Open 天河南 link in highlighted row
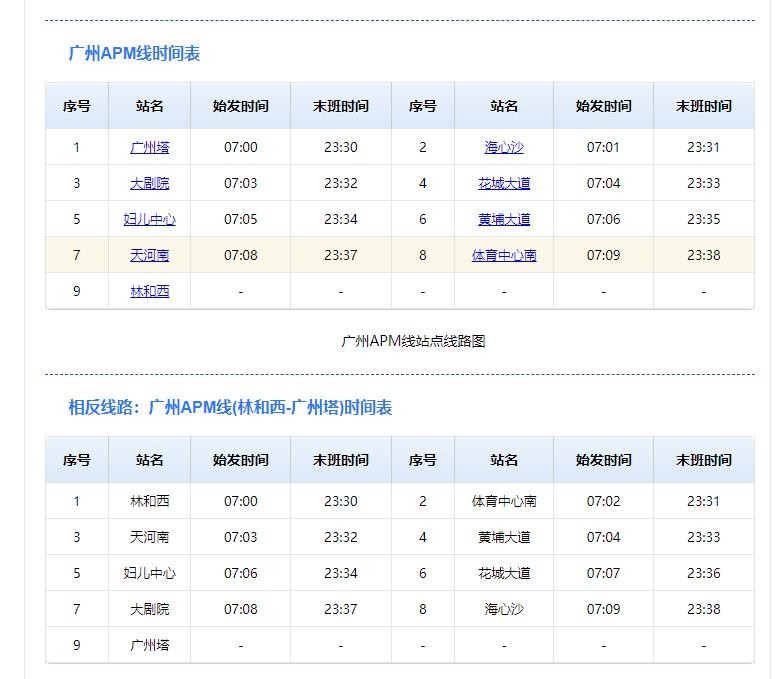The height and width of the screenshot is (679, 777). pyautogui.click(x=149, y=255)
